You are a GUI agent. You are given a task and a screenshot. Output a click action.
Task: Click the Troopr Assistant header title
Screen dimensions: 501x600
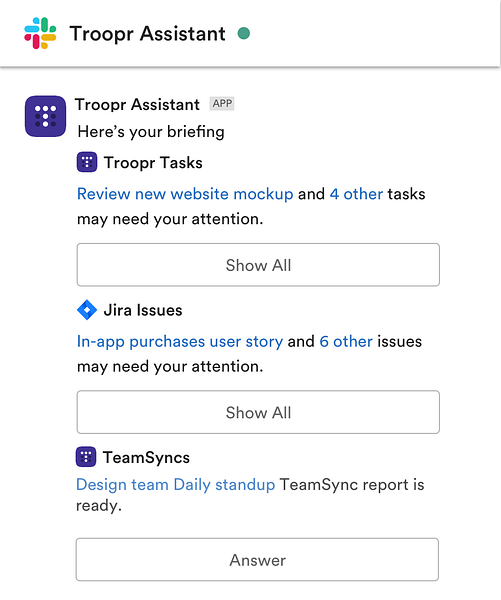[x=147, y=34]
